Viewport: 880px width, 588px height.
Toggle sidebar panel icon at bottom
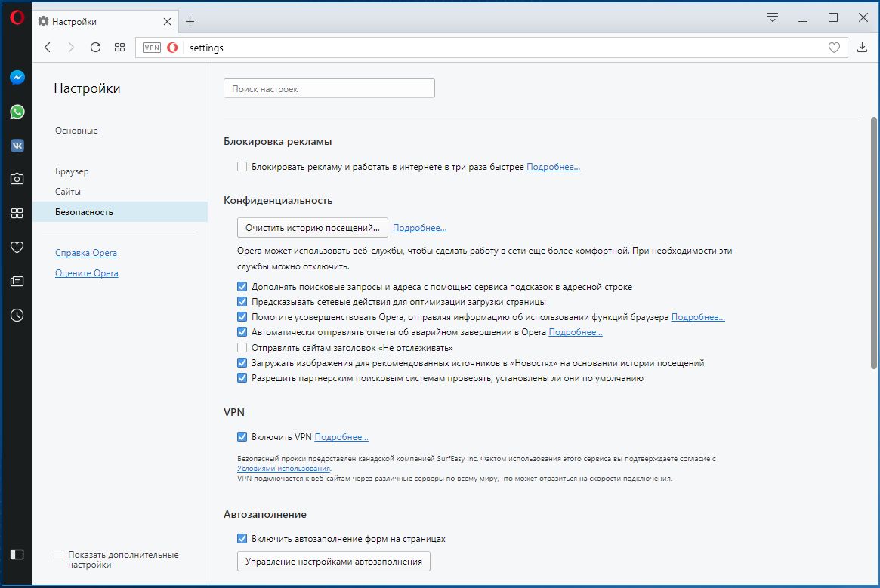tap(17, 554)
